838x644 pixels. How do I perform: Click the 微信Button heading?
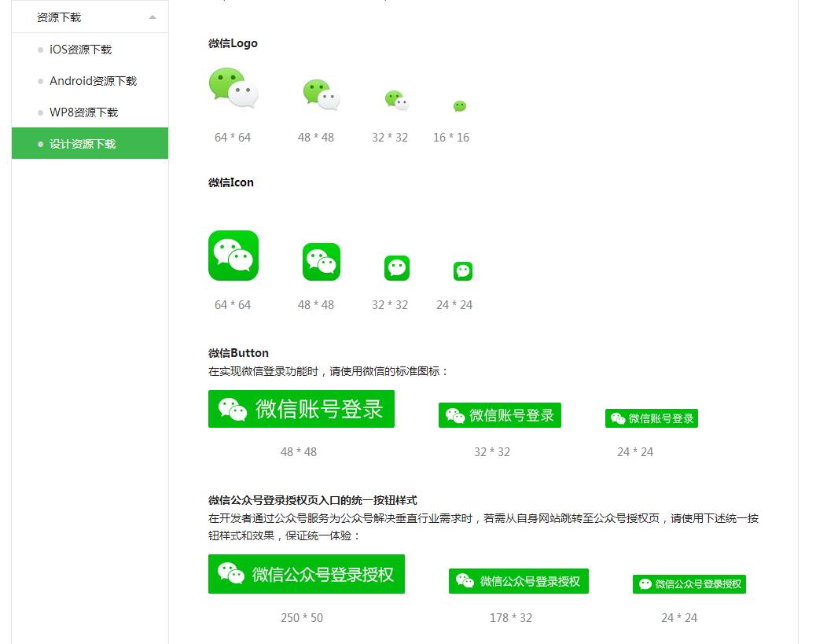238,353
